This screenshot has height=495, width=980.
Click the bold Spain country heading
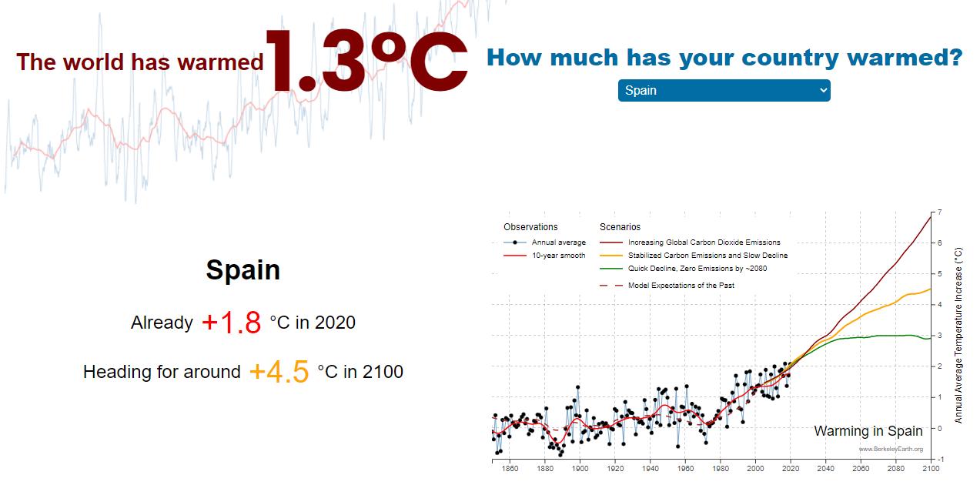click(242, 270)
